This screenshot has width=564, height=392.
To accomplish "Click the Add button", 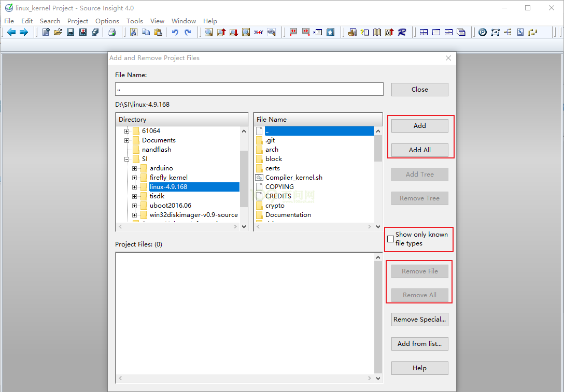I will 420,126.
